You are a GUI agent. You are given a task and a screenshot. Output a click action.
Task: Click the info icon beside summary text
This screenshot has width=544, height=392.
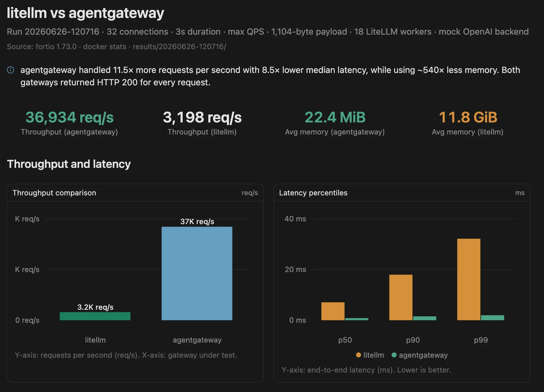point(11,70)
